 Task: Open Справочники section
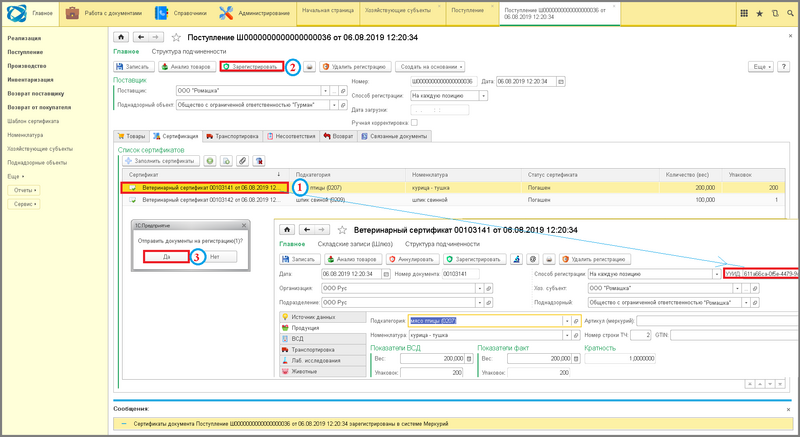181,13
